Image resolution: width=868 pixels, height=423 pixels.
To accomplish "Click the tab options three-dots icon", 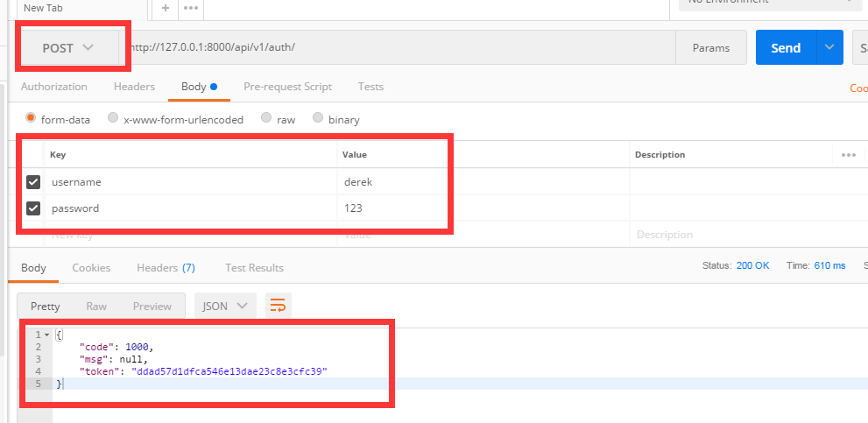I will tap(192, 8).
